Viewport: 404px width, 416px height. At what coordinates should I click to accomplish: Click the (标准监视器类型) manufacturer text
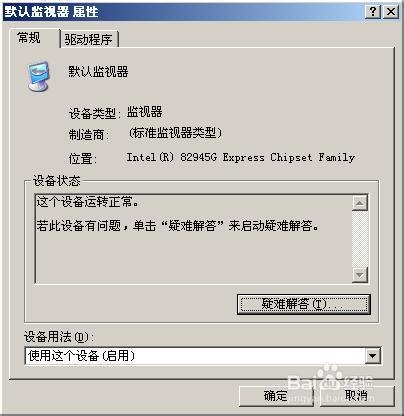click(x=175, y=133)
